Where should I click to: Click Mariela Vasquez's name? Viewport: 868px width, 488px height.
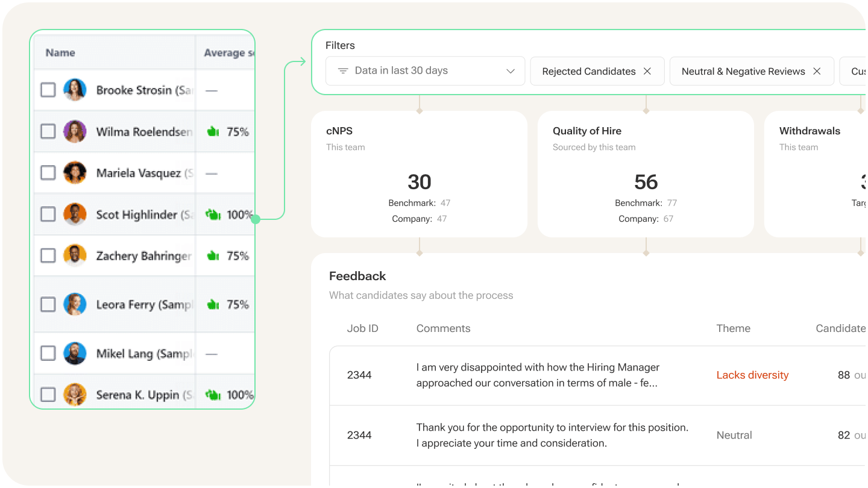coord(144,173)
